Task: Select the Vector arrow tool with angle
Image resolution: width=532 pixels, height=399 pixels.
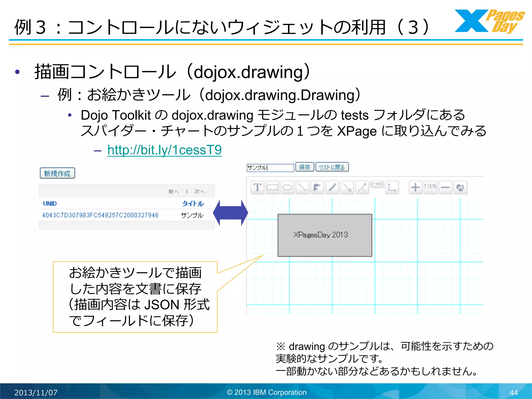Action: click(362, 187)
